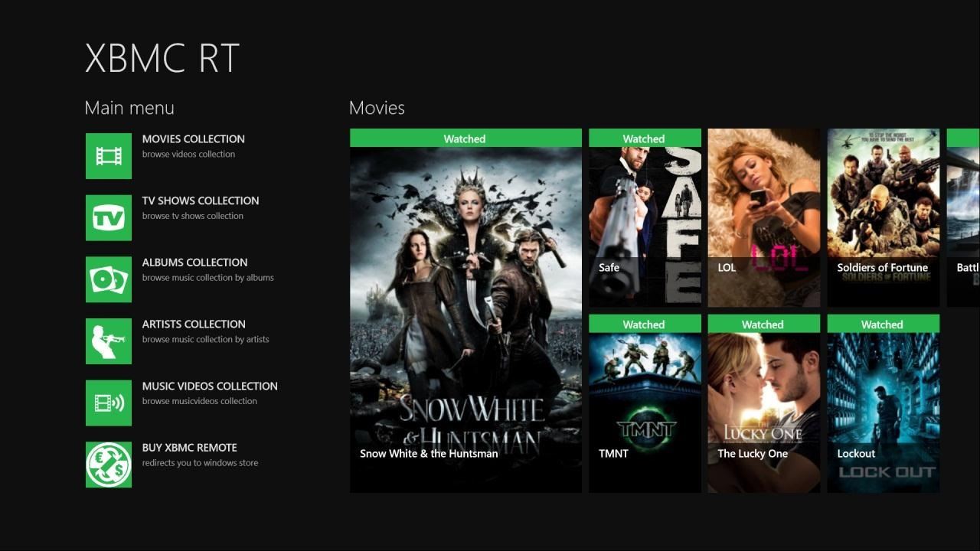Open the Movies Collection film strip icon
This screenshot has height=551, width=980.
(x=109, y=156)
